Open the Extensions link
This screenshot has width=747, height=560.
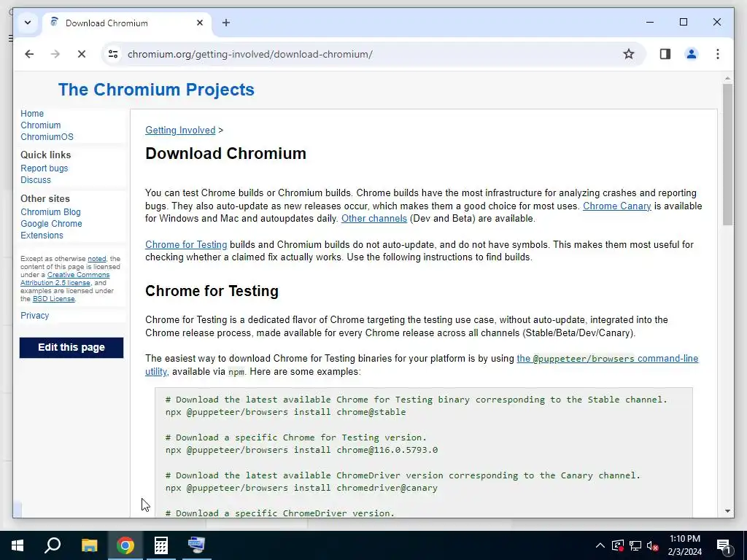click(42, 236)
